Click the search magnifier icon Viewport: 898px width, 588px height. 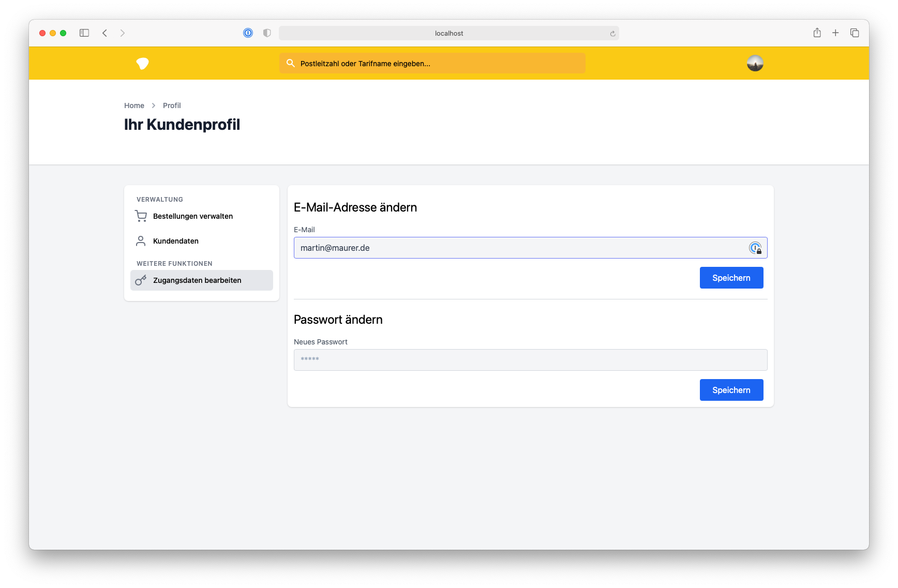[291, 63]
